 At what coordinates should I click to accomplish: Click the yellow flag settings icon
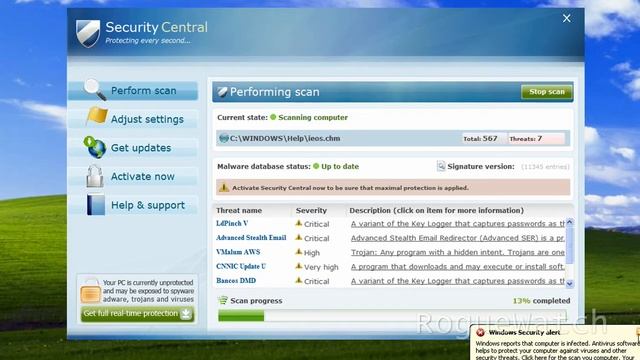pyautogui.click(x=97, y=116)
